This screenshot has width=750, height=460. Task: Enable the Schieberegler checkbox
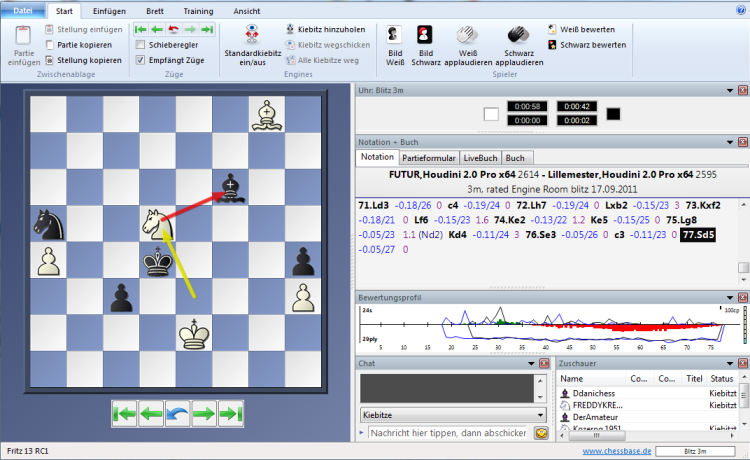pos(140,45)
